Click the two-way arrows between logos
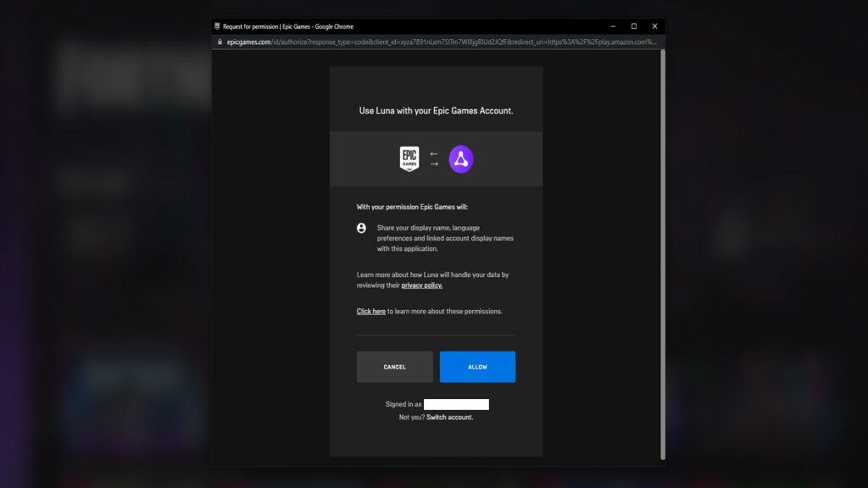The width and height of the screenshot is (868, 488). (x=434, y=158)
